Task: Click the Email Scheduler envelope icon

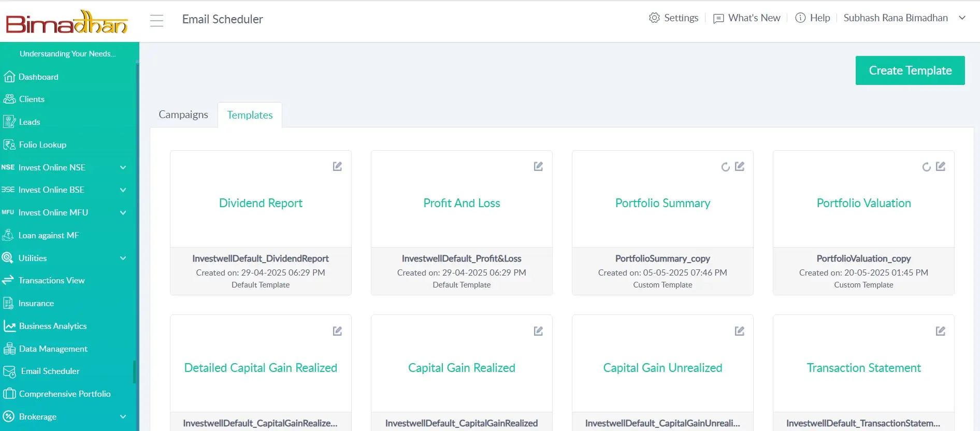Action: coord(9,371)
